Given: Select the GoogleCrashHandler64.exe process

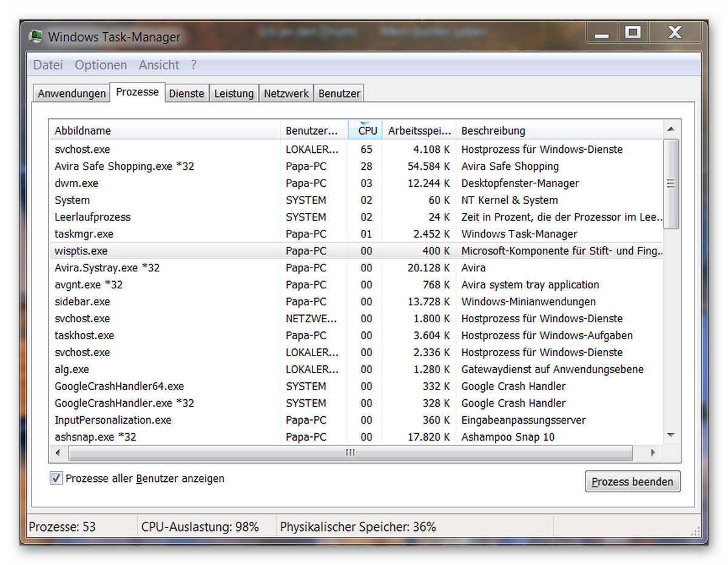Looking at the screenshot, I should (357, 387).
